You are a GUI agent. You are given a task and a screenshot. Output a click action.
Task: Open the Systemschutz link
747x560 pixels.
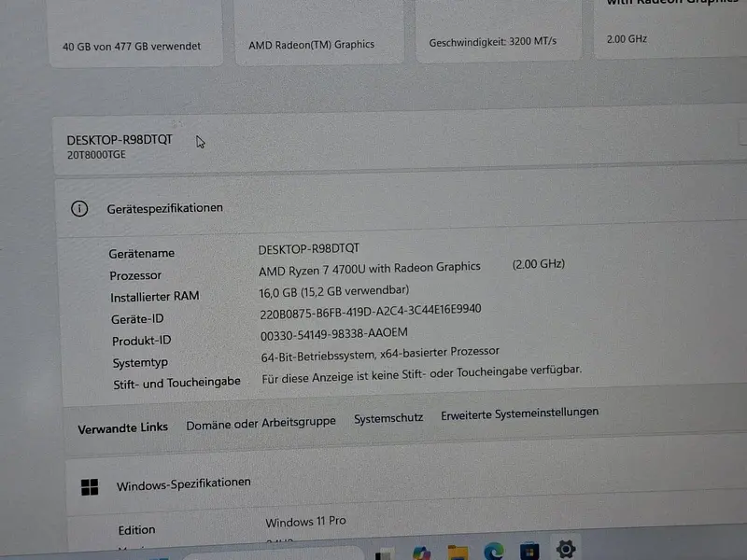388,418
